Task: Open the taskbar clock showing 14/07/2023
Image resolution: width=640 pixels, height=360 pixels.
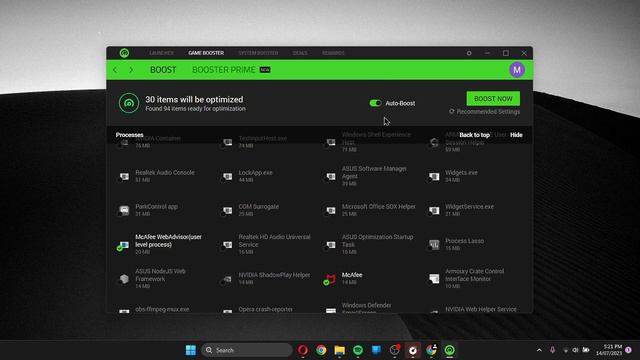Action: pyautogui.click(x=609, y=350)
